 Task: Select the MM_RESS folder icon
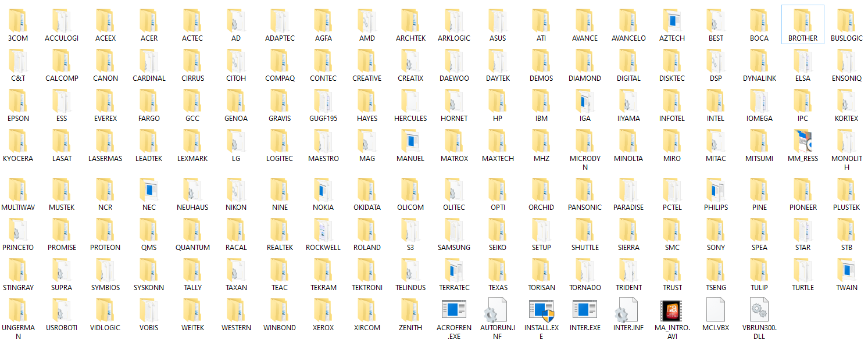(x=803, y=141)
